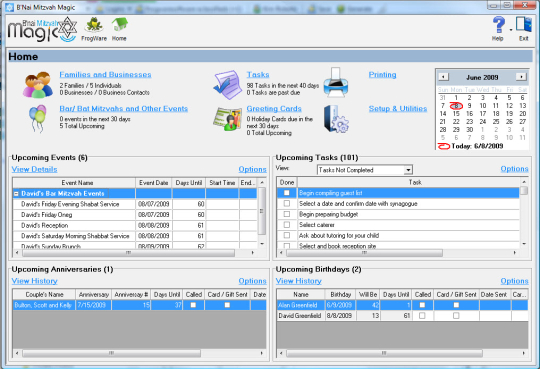Collapse David's Bar Mitzvah Events group

click(16, 194)
